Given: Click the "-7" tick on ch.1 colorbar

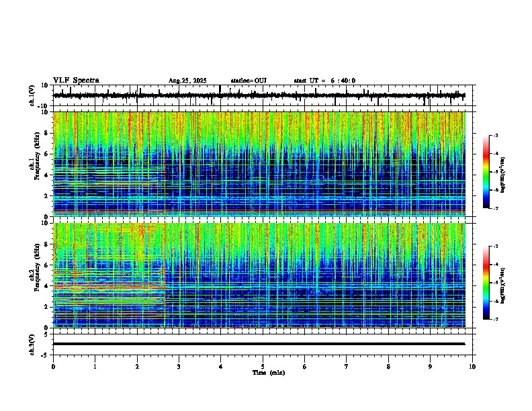Looking at the screenshot, I should tap(495, 208).
